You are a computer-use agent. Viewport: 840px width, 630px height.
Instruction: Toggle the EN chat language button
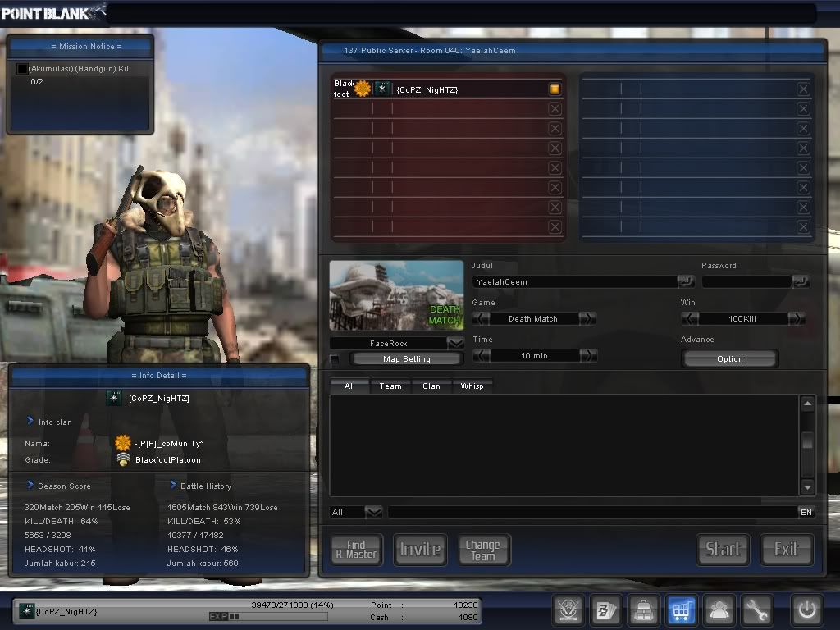coord(806,512)
